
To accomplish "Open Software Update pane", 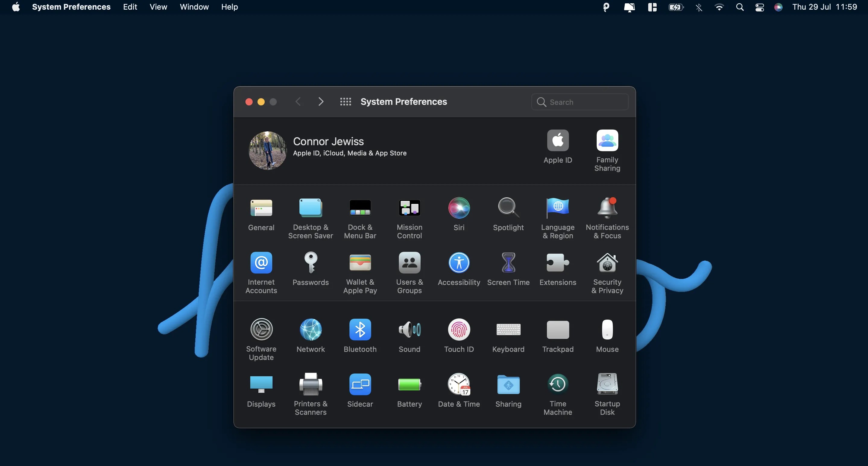I will tap(261, 339).
